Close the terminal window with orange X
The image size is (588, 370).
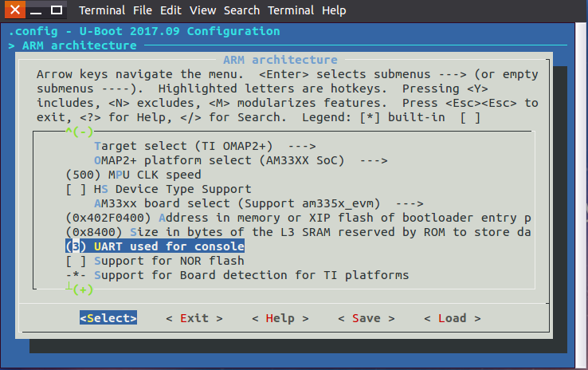point(15,10)
